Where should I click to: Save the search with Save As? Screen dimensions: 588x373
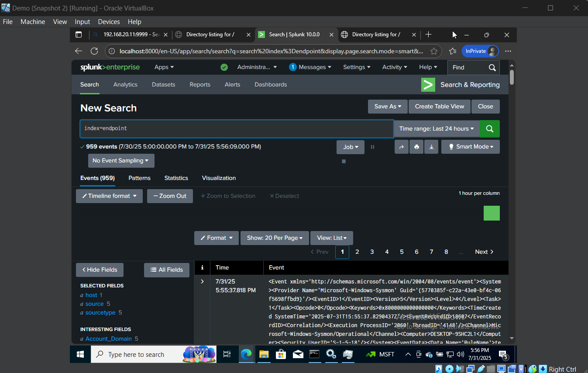[x=387, y=106]
